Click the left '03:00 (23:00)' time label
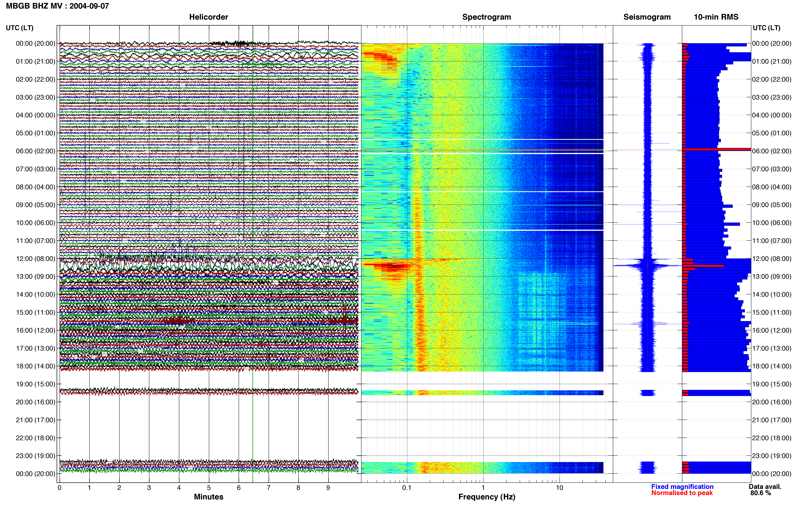Image resolution: width=812 pixels, height=508 pixels. (36, 97)
